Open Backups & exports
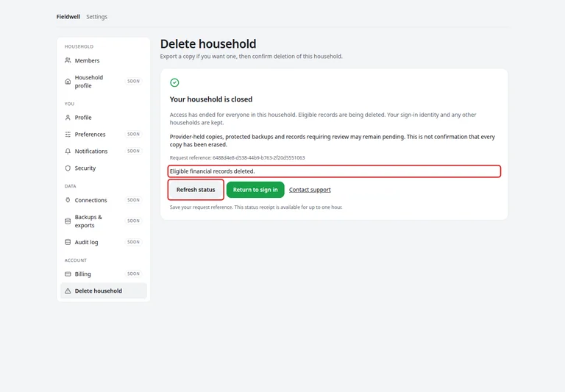Viewport: 565px width, 392px height. coord(104,221)
